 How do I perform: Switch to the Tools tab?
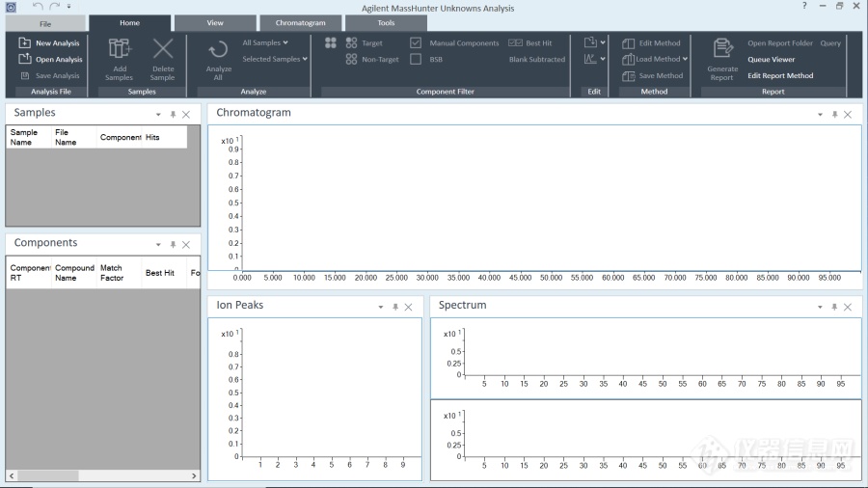click(x=386, y=23)
